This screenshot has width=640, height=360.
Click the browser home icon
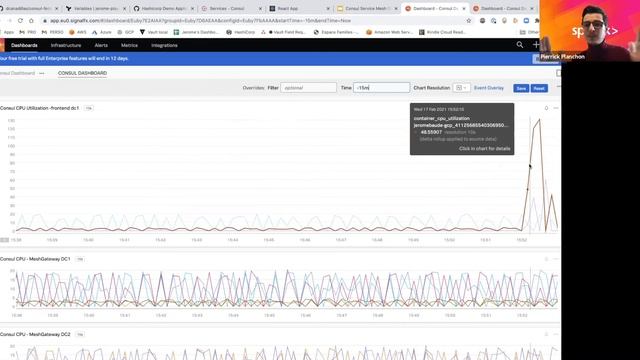point(31,20)
